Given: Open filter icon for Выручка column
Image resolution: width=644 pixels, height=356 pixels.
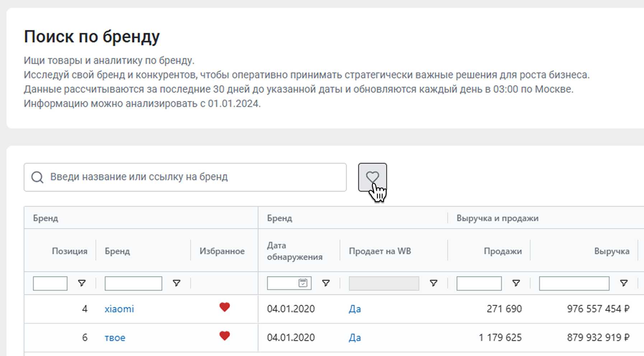Looking at the screenshot, I should point(624,283).
